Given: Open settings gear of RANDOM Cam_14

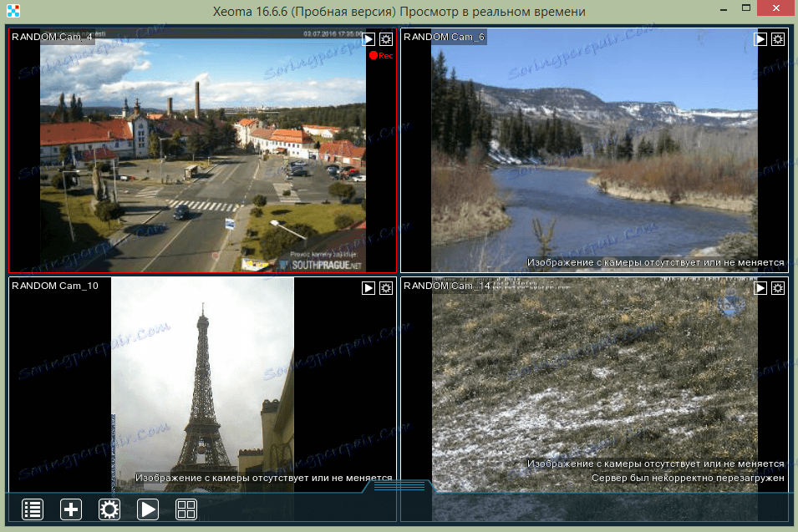Looking at the screenshot, I should tap(778, 288).
